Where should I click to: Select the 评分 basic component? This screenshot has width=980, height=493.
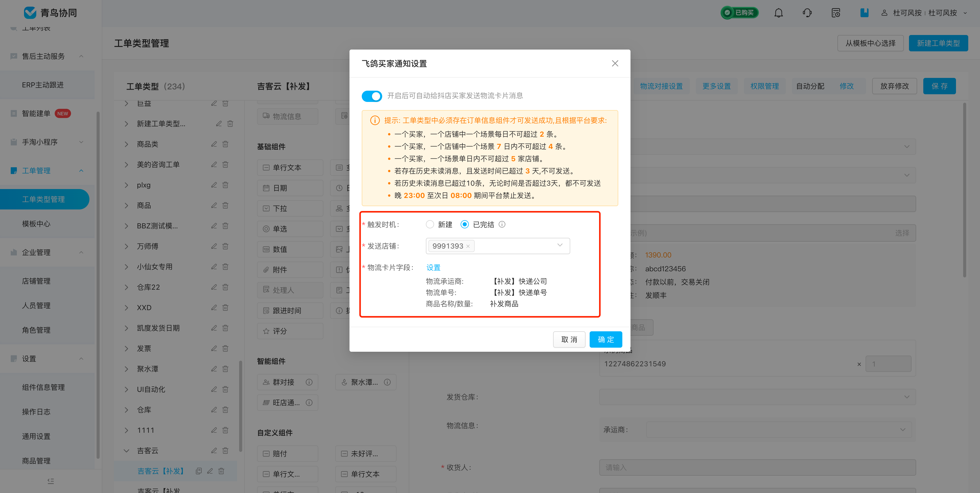(290, 331)
